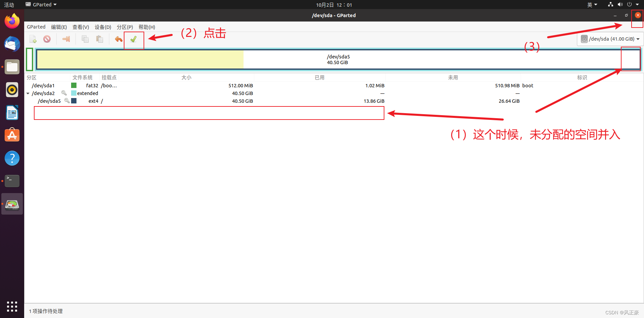Click the light cyan extended color swatch
The width and height of the screenshot is (644, 318).
coord(74,93)
